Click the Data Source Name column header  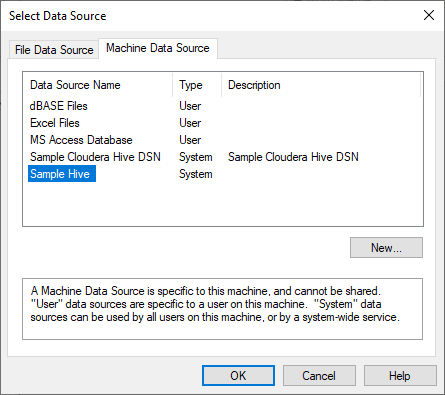tap(97, 85)
